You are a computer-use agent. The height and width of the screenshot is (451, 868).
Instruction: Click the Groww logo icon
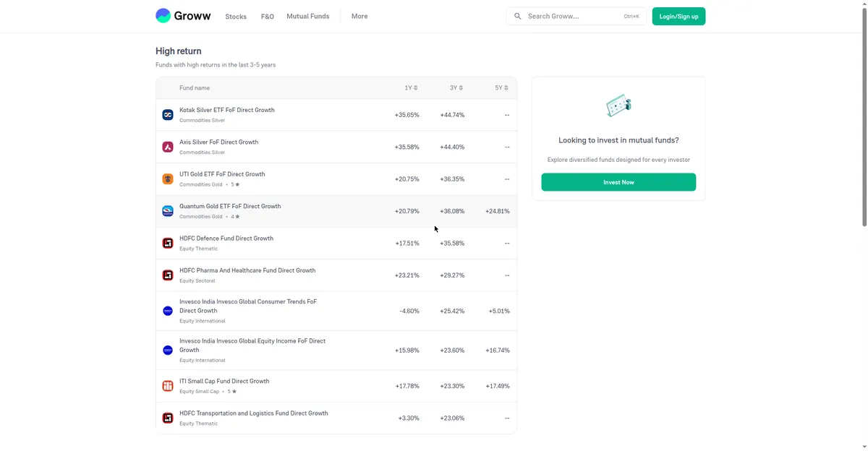tap(163, 16)
